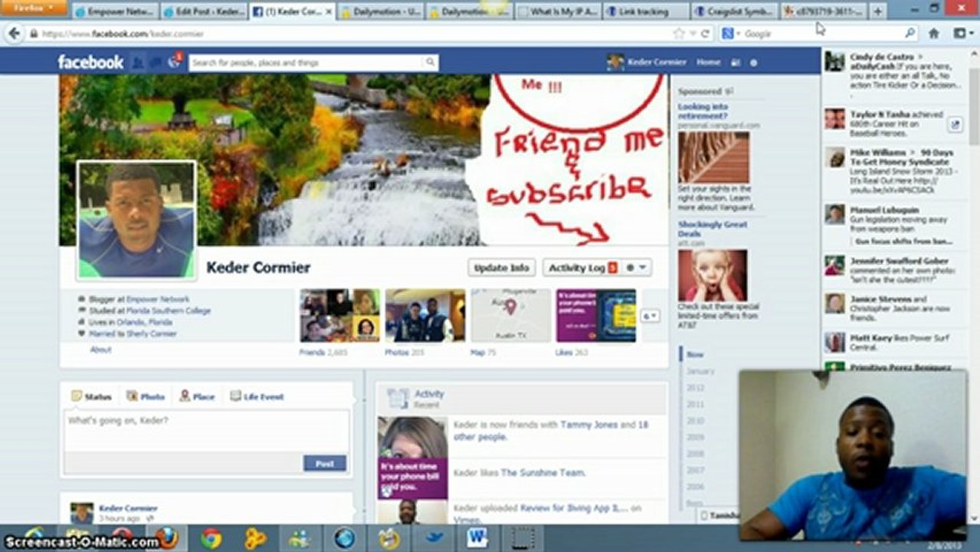Jump to Now on the timeline
Viewport: 980px width, 552px height.
694,354
